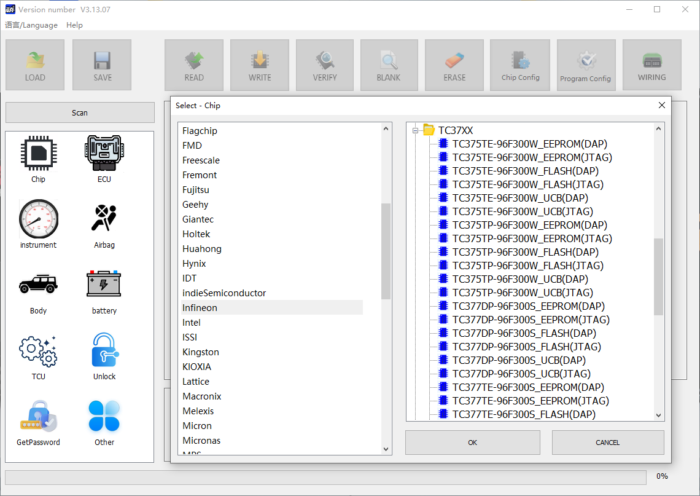700x496 pixels.
Task: Select the Body car icon
Action: click(38, 284)
